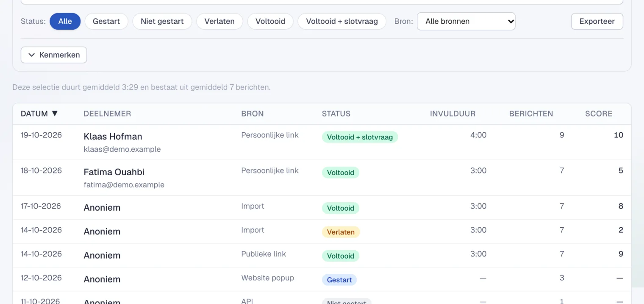Click the date 18-10-2026

coord(41,171)
